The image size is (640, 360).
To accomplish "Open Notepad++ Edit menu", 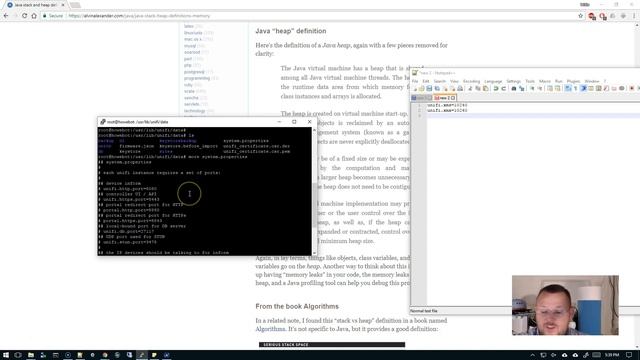I will tap(426, 81).
